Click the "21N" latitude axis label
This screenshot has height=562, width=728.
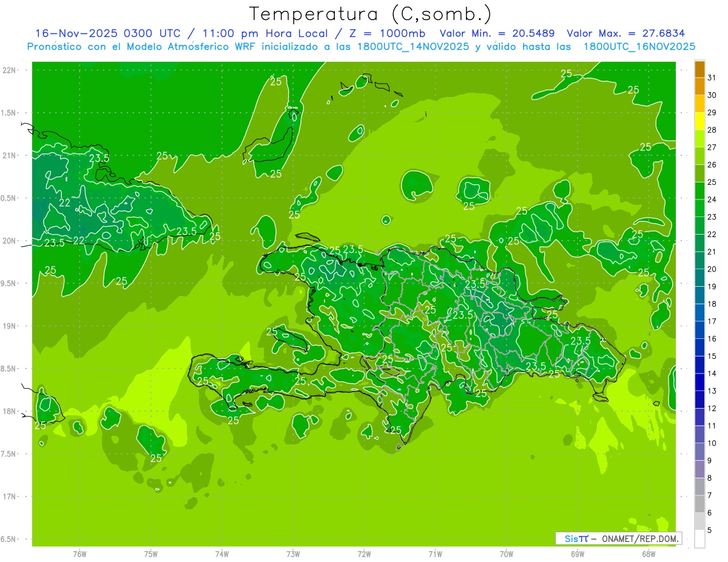point(10,155)
